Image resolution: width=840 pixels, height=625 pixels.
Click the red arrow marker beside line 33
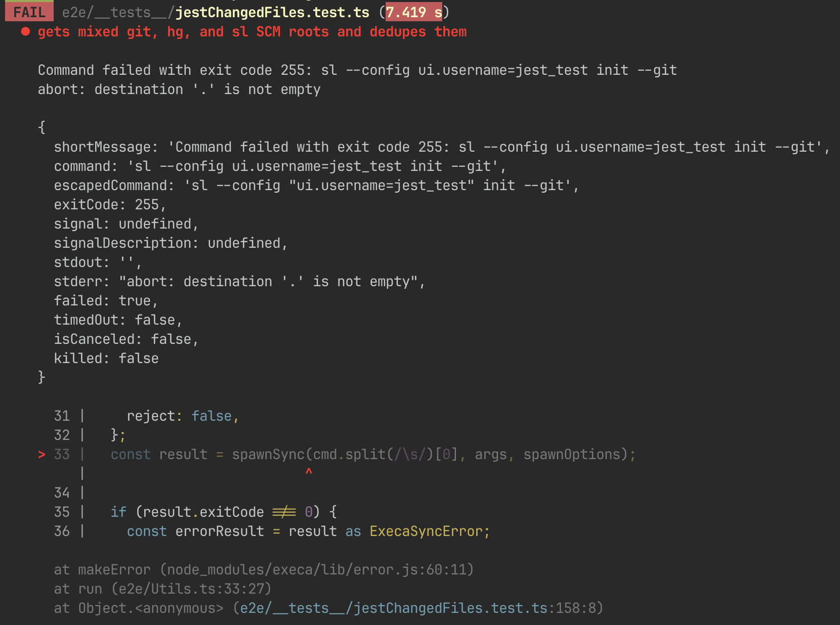41,455
